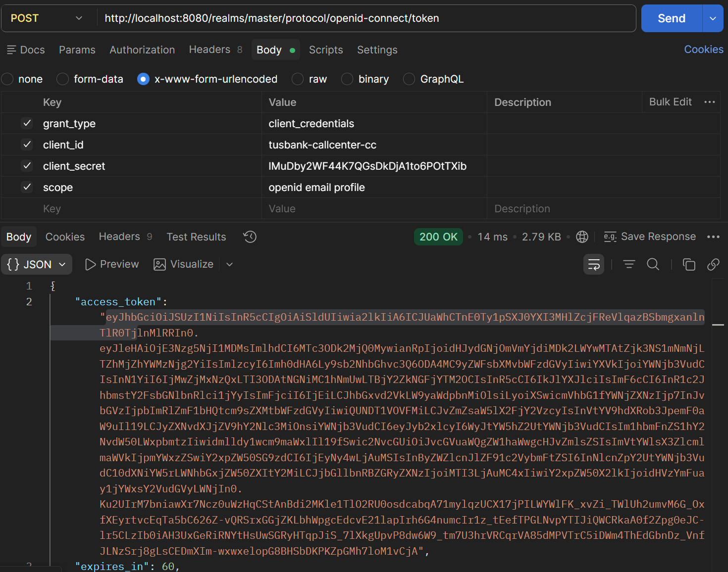Screen dimensions: 728x572
Task: Select raw body type
Action: tap(298, 79)
